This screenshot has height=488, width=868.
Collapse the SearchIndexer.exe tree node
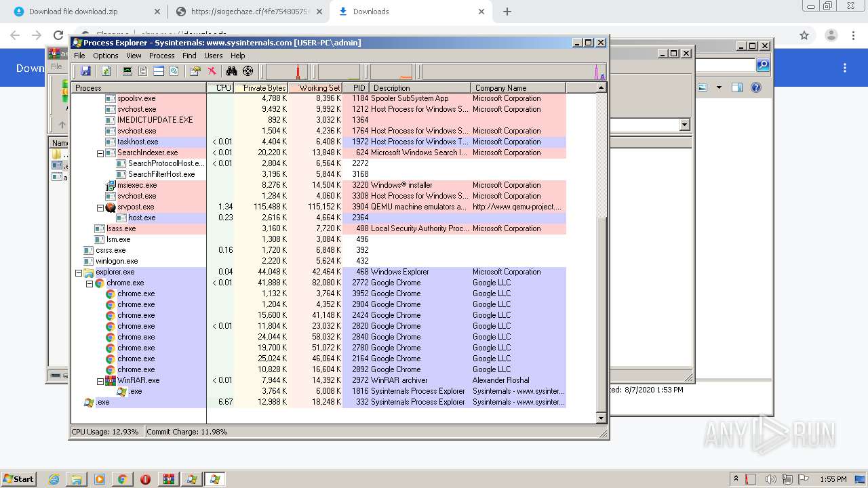point(100,153)
